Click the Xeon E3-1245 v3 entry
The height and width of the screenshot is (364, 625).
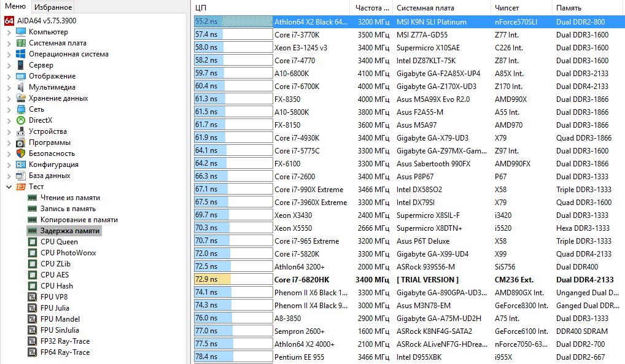(301, 48)
